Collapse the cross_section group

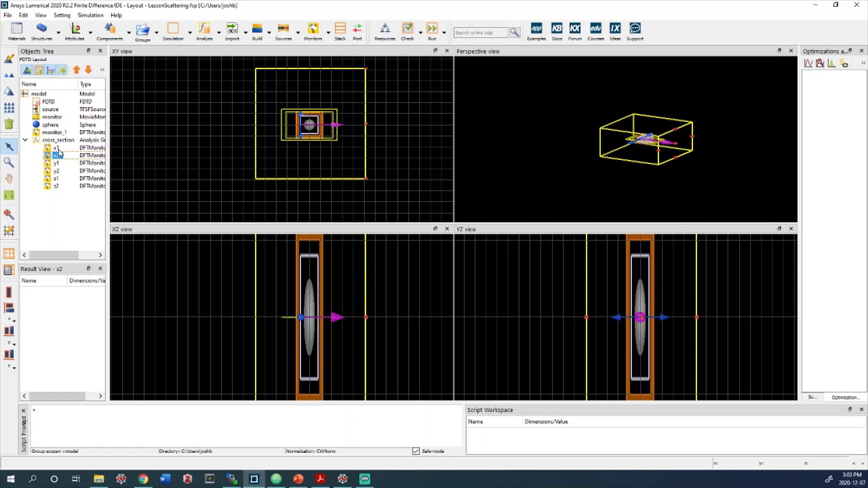pyautogui.click(x=25, y=140)
